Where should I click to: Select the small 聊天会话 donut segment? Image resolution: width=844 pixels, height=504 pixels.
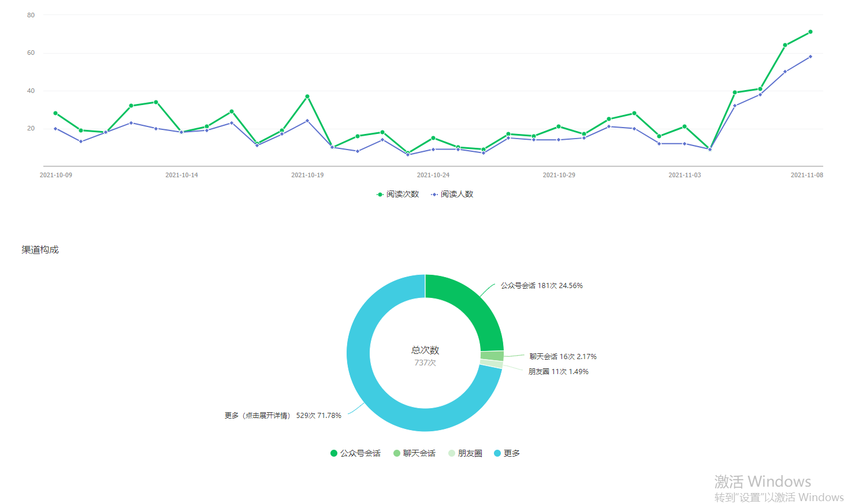[x=492, y=356]
